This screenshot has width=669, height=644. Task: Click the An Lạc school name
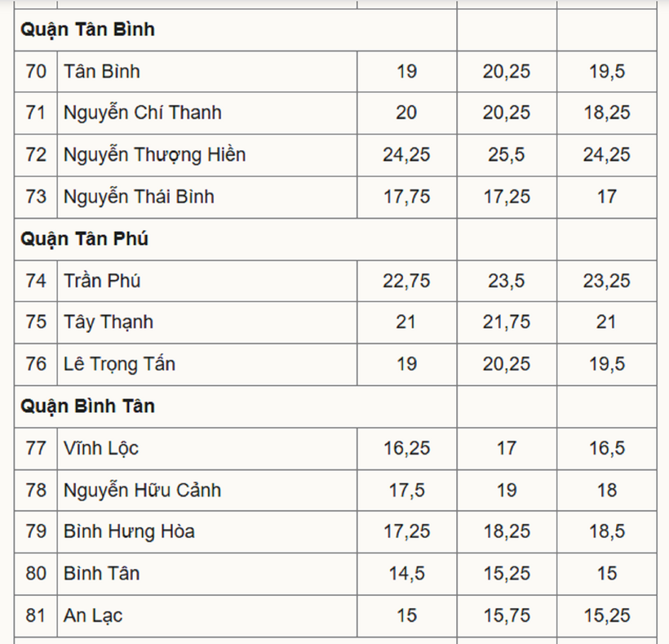click(93, 615)
